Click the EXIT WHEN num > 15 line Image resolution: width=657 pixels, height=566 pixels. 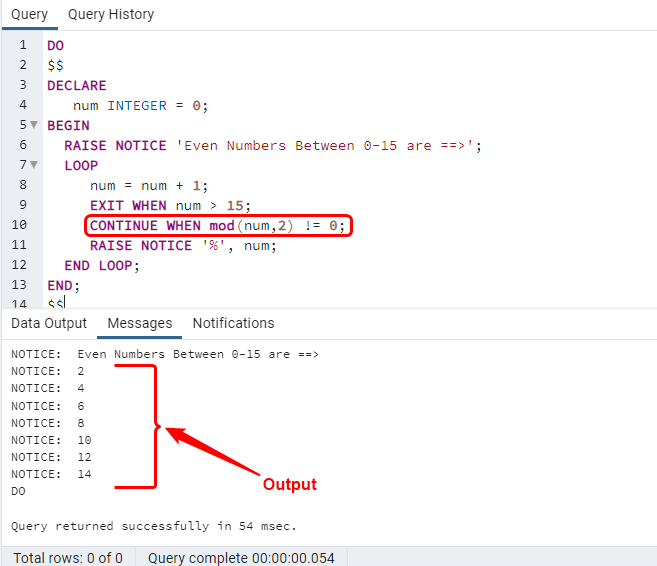click(x=170, y=206)
